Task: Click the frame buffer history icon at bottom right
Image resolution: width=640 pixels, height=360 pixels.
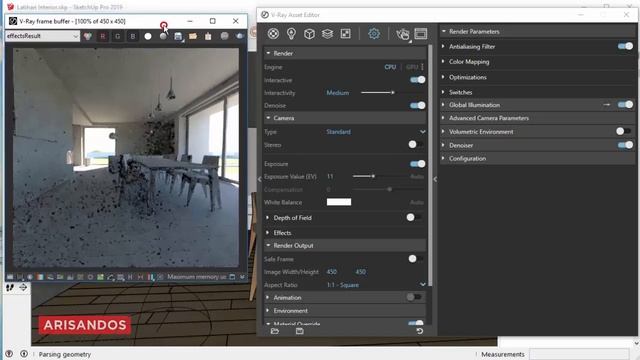Action: click(232, 277)
